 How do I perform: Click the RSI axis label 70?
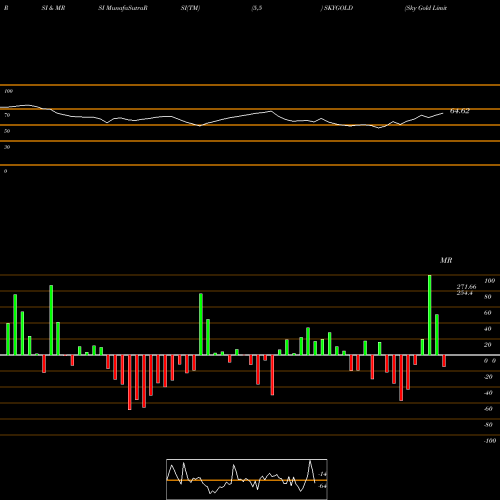[7, 115]
